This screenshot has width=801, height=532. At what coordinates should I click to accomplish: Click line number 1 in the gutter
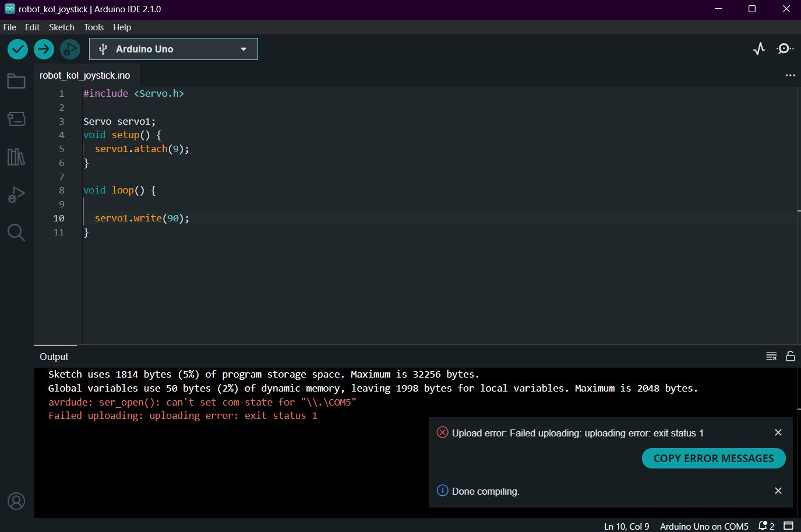pyautogui.click(x=62, y=93)
